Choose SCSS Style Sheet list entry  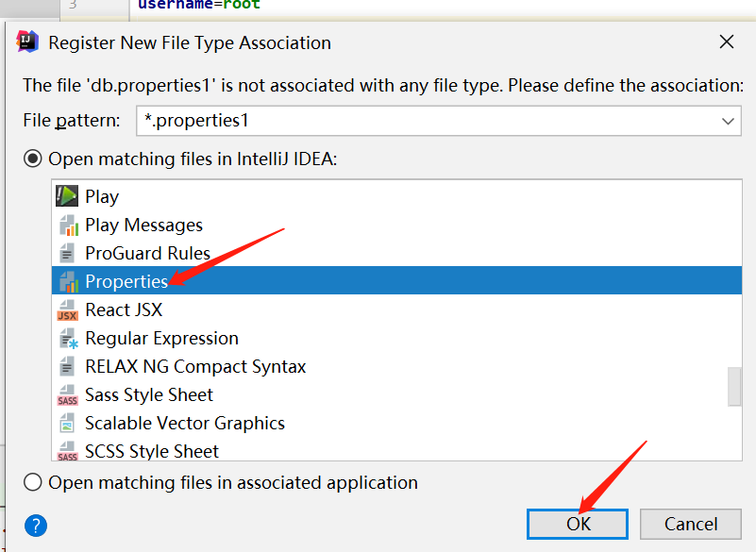tap(151, 451)
